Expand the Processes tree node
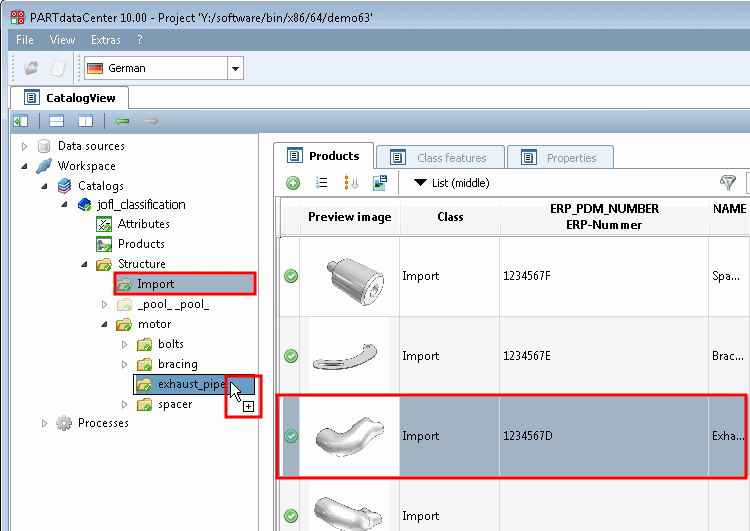The height and width of the screenshot is (531, 750). pos(45,423)
